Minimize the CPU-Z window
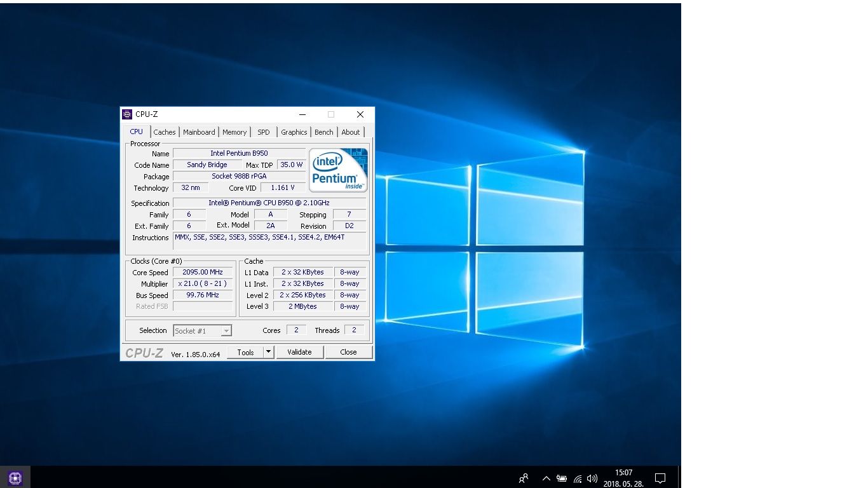This screenshot has width=868, height=488. (302, 114)
